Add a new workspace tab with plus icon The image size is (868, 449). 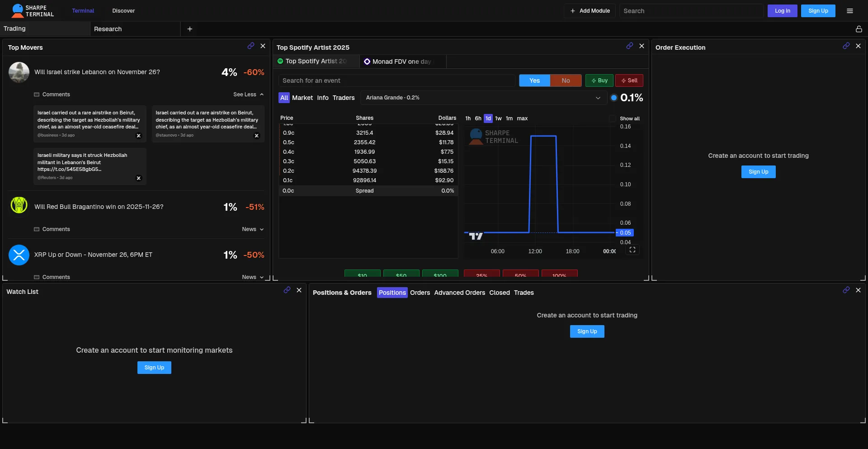pos(190,29)
